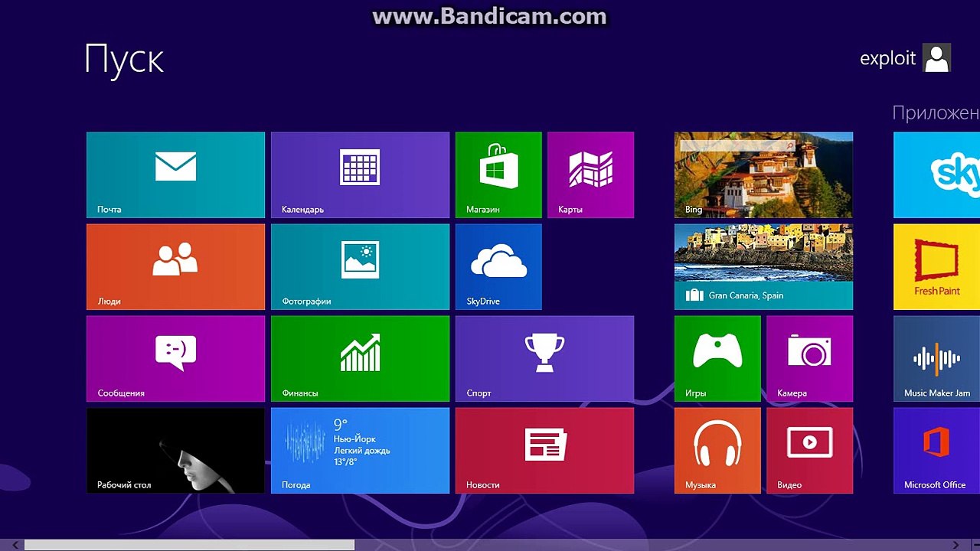The width and height of the screenshot is (980, 551).
Task: Open the Люди people tile
Action: 175,267
